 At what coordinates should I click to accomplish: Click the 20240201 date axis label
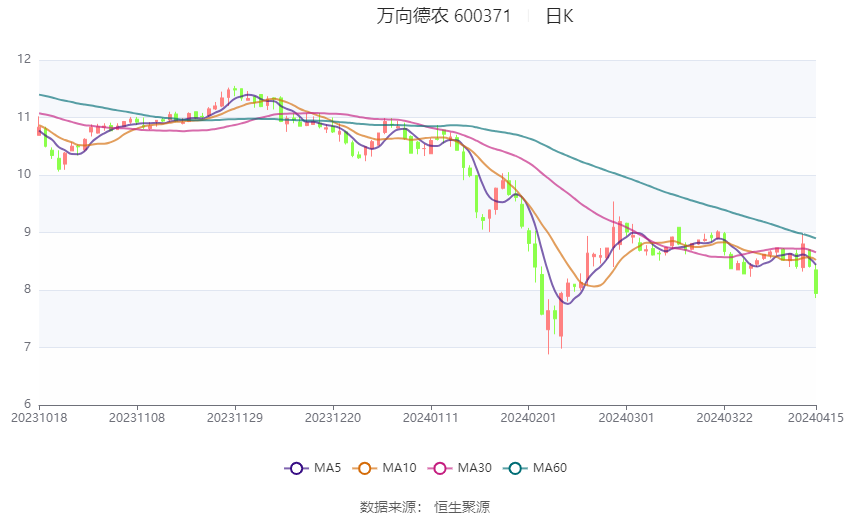click(x=528, y=417)
